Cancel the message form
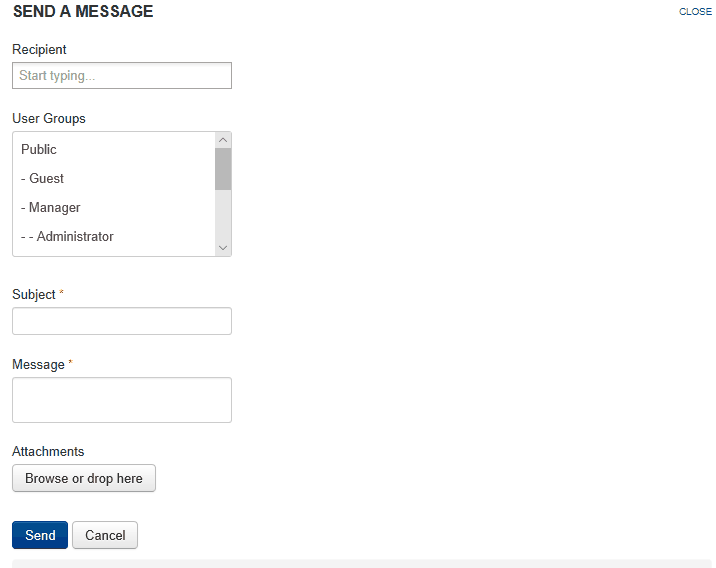The image size is (716, 568). (105, 535)
